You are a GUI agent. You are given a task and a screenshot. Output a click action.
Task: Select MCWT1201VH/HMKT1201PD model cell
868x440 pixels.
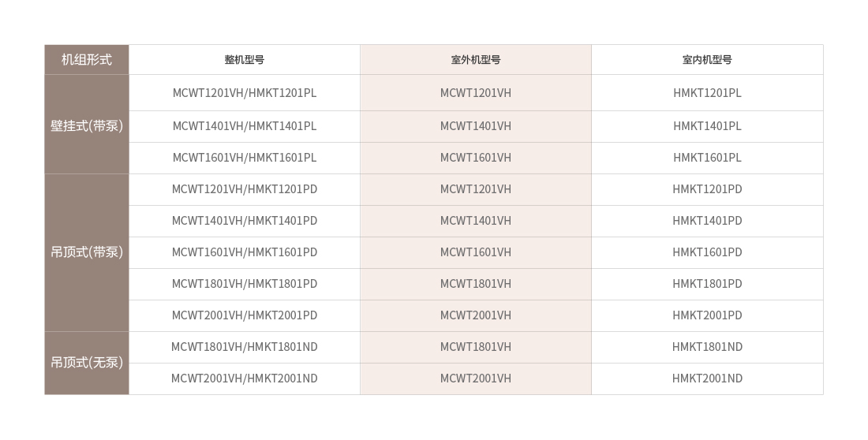(x=244, y=190)
